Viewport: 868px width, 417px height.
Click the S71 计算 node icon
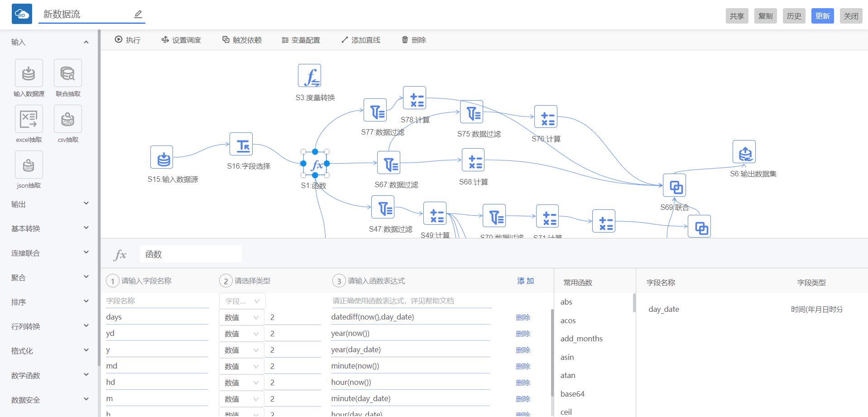point(548,216)
